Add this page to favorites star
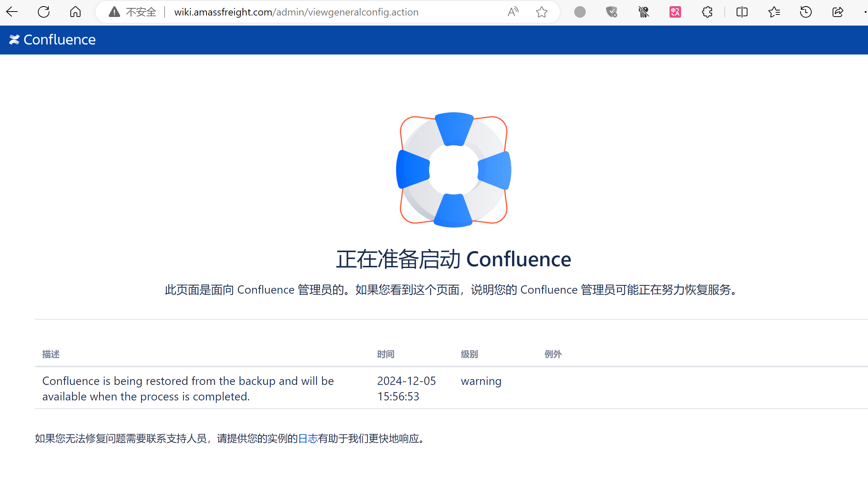The image size is (868, 496). (x=541, y=12)
